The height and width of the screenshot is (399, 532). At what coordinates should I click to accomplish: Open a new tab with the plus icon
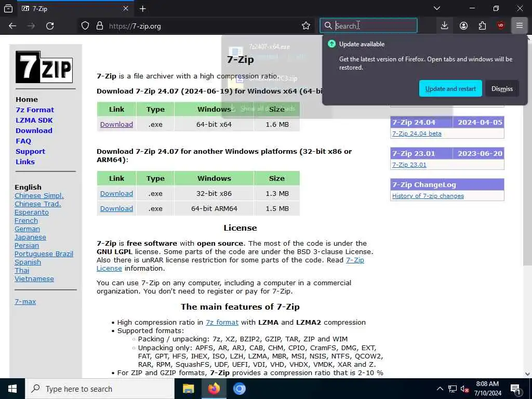coord(142,9)
